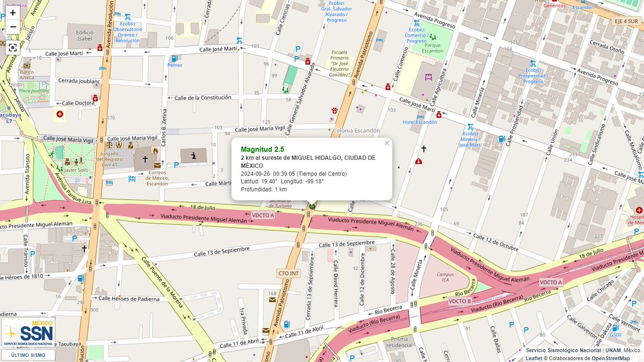Click the Ecobici Observatorio Oriente bike icon
This screenshot has width=644, height=362.
(x=127, y=17)
